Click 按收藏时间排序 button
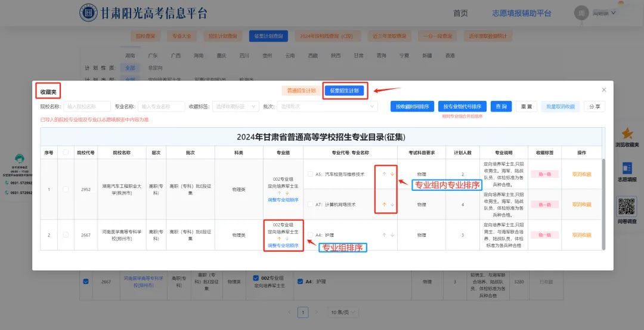 point(412,106)
